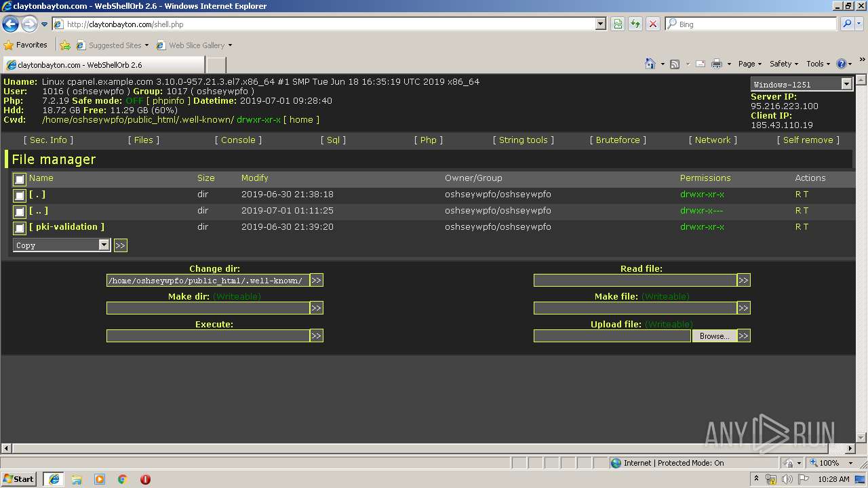Click the >> button beside the Copy dropdown
Viewport: 868px width, 488px height.
pyautogui.click(x=120, y=245)
